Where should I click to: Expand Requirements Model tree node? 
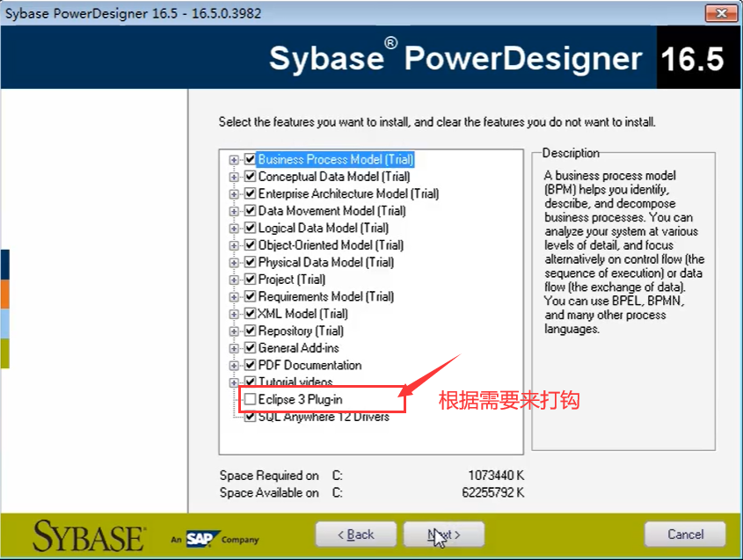click(234, 297)
